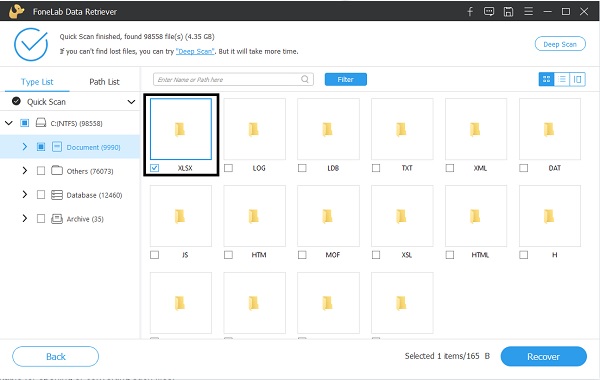
Task: Follow the "Deep Scan" hyperlink in message
Action: 195,51
